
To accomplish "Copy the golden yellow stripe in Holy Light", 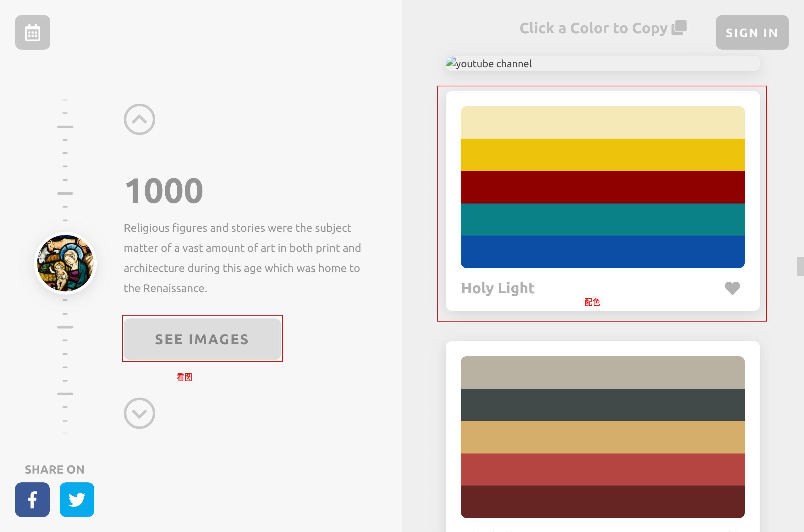I will [602, 155].
